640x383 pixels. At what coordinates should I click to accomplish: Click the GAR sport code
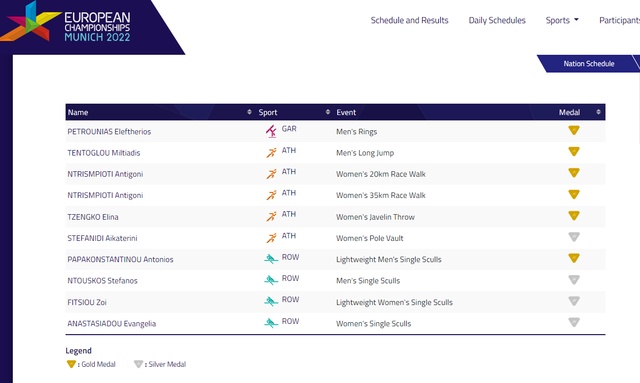[x=289, y=129]
